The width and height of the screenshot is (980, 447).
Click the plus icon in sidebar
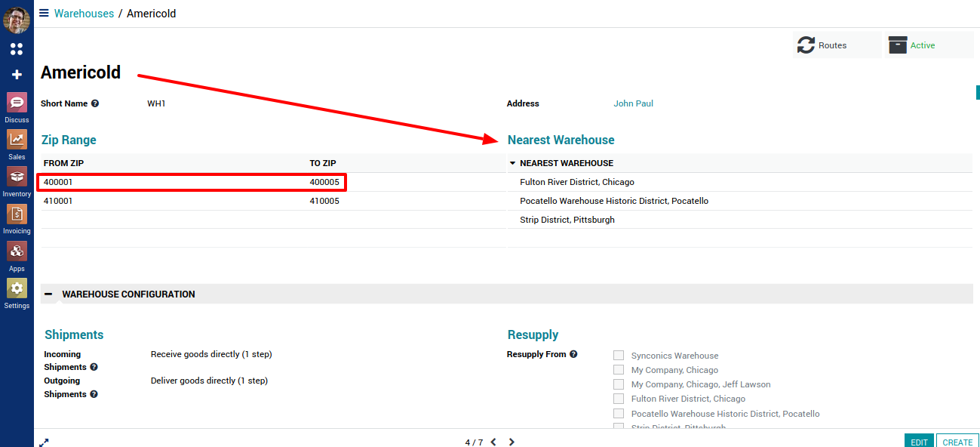17,75
